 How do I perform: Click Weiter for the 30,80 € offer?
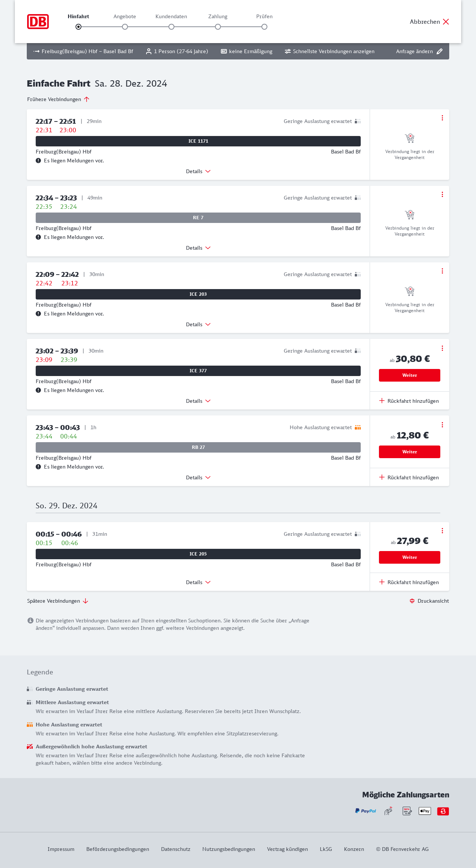pyautogui.click(x=409, y=375)
